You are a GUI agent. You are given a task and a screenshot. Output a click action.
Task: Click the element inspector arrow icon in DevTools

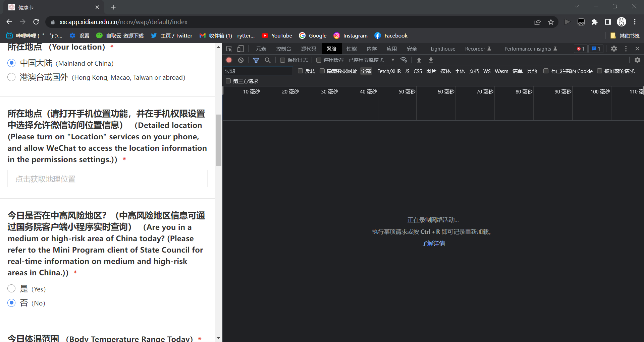[x=229, y=49]
